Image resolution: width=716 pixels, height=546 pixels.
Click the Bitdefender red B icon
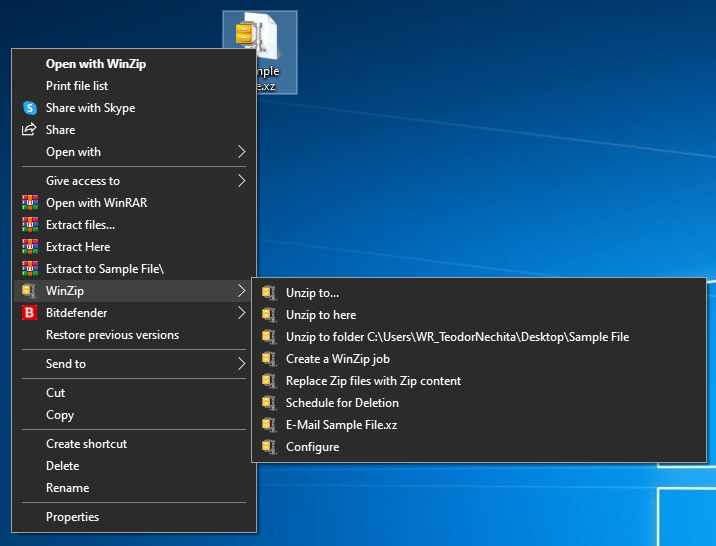[x=29, y=313]
